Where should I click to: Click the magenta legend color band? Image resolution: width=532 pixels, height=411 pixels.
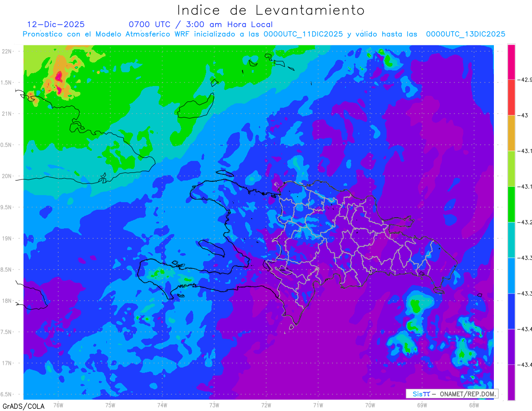click(x=511, y=62)
